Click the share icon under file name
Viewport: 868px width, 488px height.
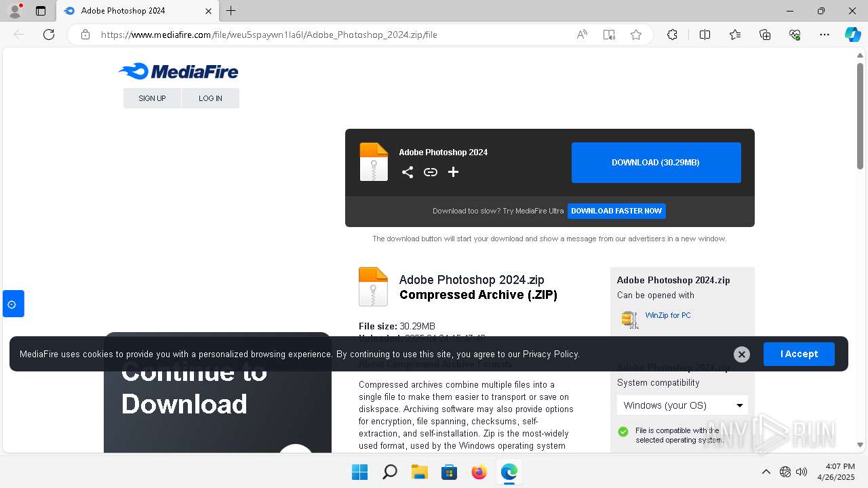pos(408,172)
